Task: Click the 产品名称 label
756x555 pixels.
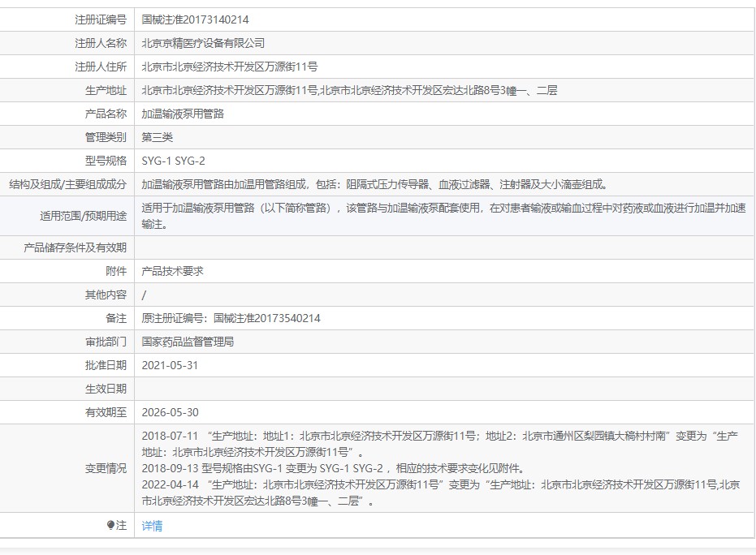Action: click(x=106, y=114)
